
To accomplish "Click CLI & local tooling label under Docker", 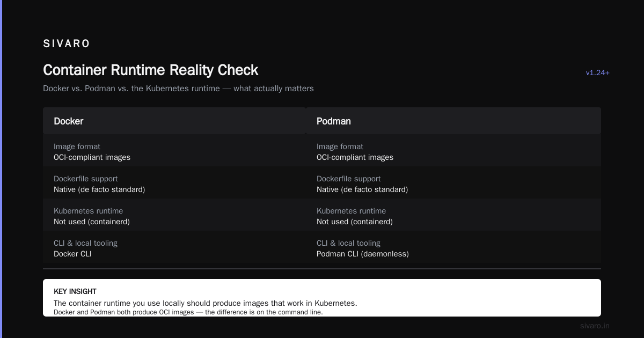I will click(85, 243).
